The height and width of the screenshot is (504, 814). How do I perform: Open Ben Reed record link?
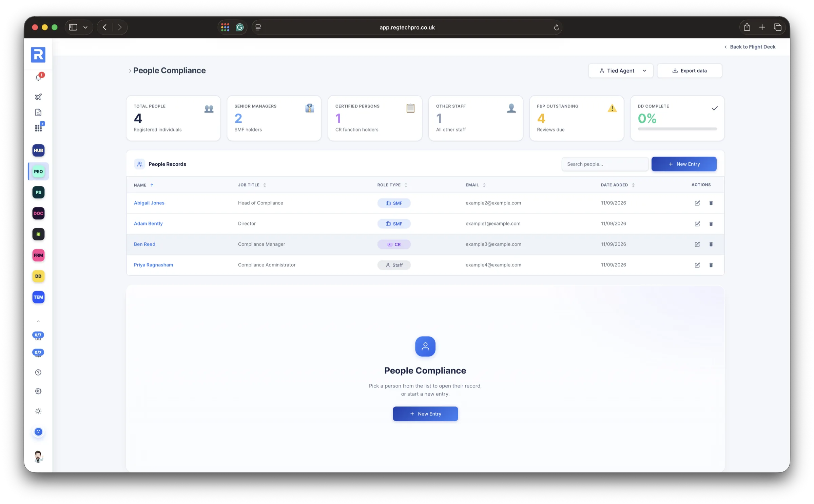tap(144, 244)
